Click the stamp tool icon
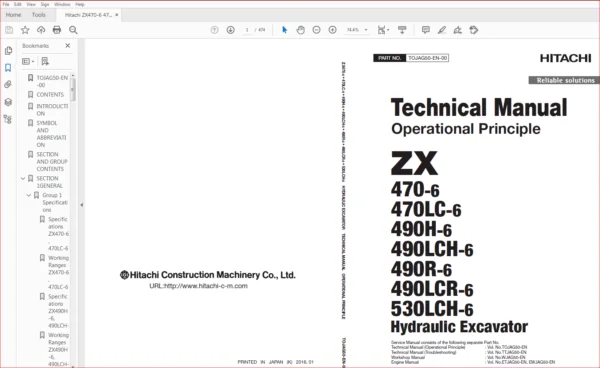This screenshot has width=600, height=368. [x=474, y=30]
